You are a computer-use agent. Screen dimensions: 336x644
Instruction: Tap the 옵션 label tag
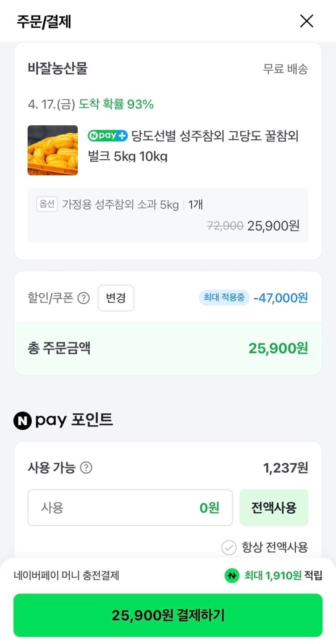[47, 204]
